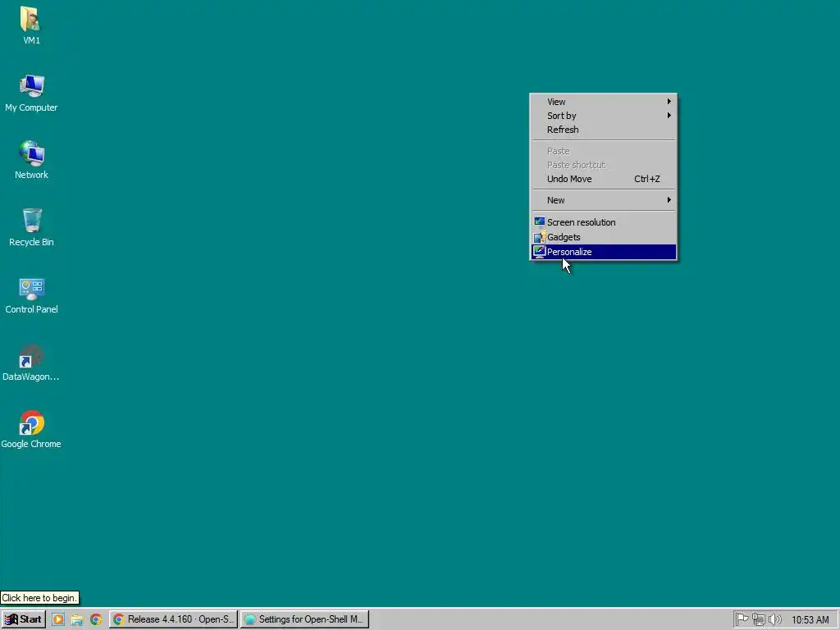Click the Ctrl+Z shortcut text

[647, 179]
